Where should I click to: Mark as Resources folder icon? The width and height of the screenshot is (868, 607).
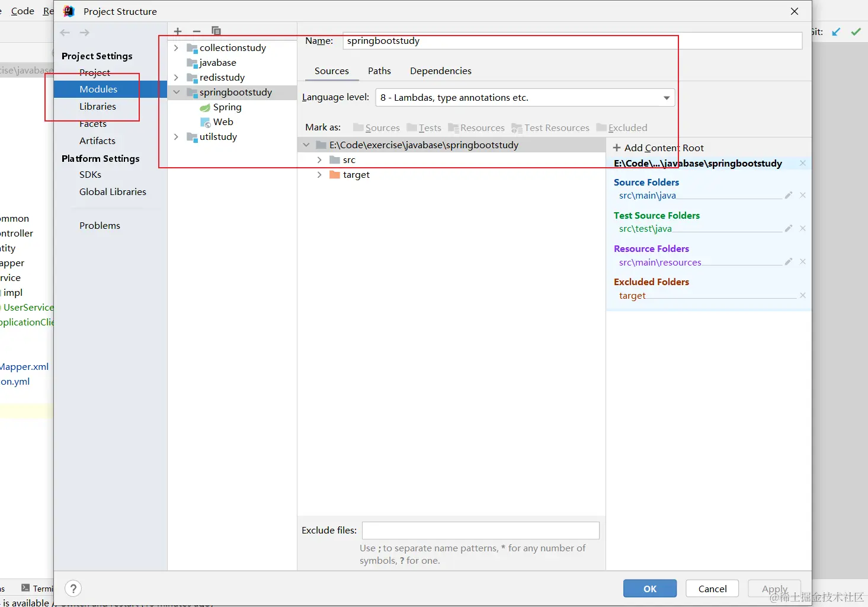coord(453,127)
